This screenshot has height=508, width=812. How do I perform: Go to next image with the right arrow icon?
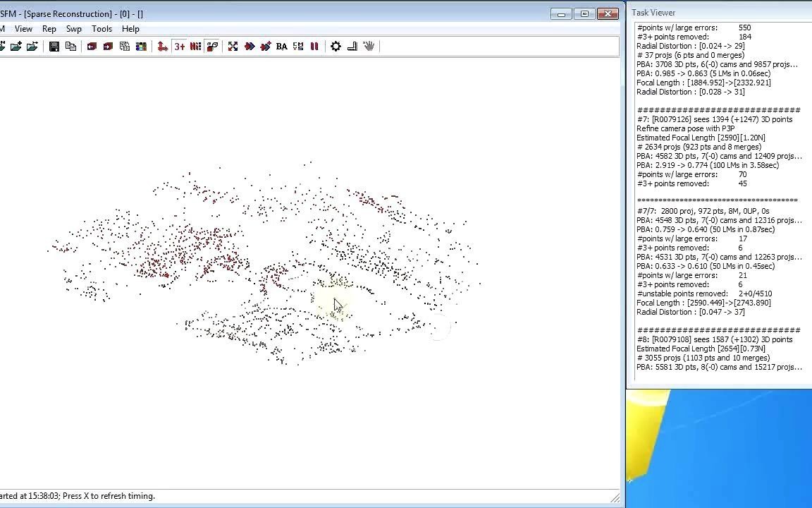tap(107, 47)
